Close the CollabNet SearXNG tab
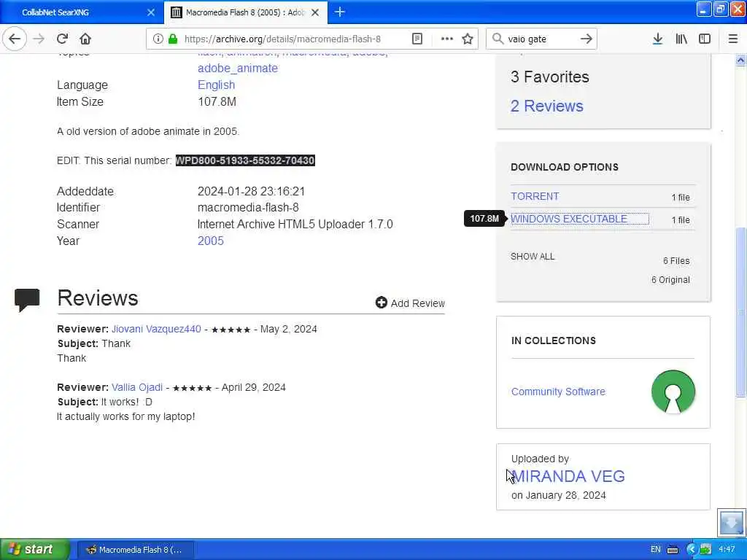 (x=151, y=12)
